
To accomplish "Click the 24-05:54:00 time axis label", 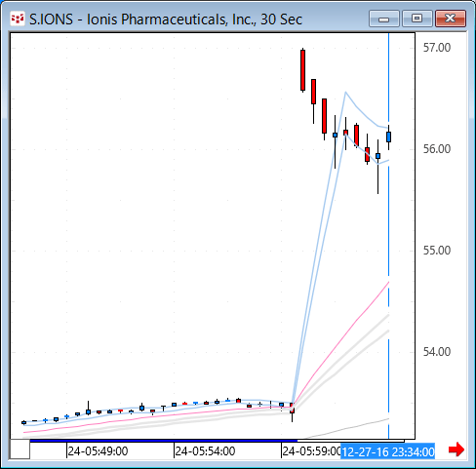I will click(205, 451).
